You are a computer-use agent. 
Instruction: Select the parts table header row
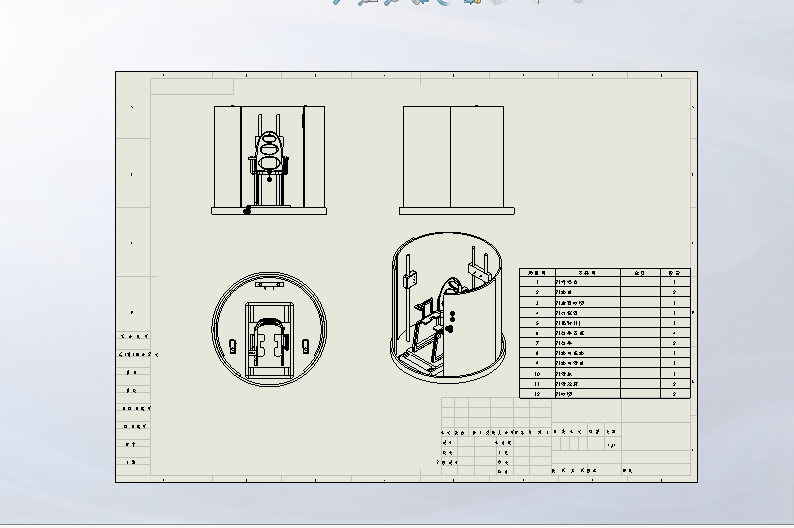point(605,273)
